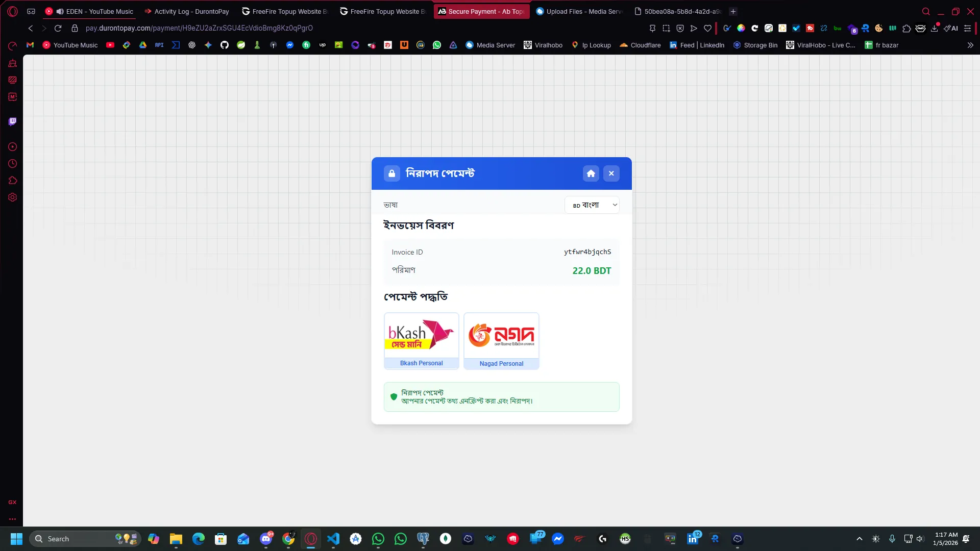Expand hidden bookmarks chevron
This screenshot has width=980, height=551.
pos(970,45)
